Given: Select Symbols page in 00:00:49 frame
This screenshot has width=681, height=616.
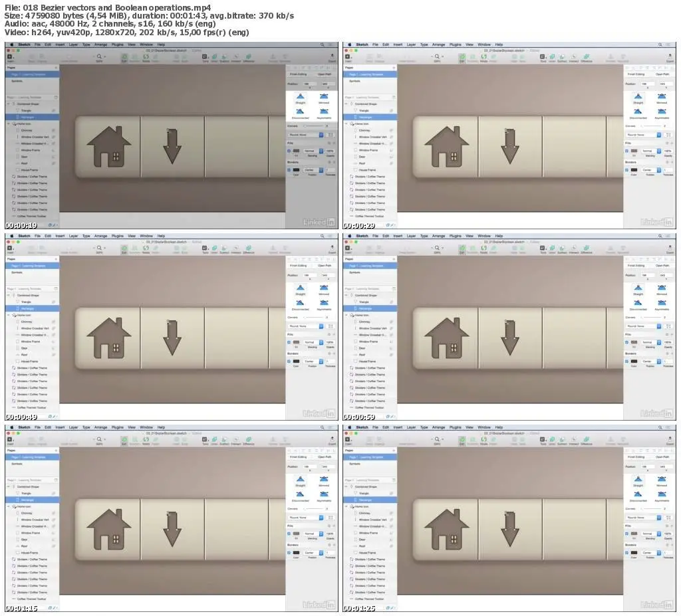Looking at the screenshot, I should click(17, 272).
